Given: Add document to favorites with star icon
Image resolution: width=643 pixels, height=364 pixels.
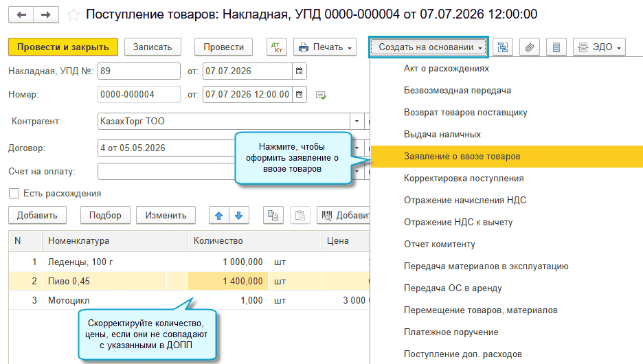Looking at the screenshot, I should [x=74, y=15].
